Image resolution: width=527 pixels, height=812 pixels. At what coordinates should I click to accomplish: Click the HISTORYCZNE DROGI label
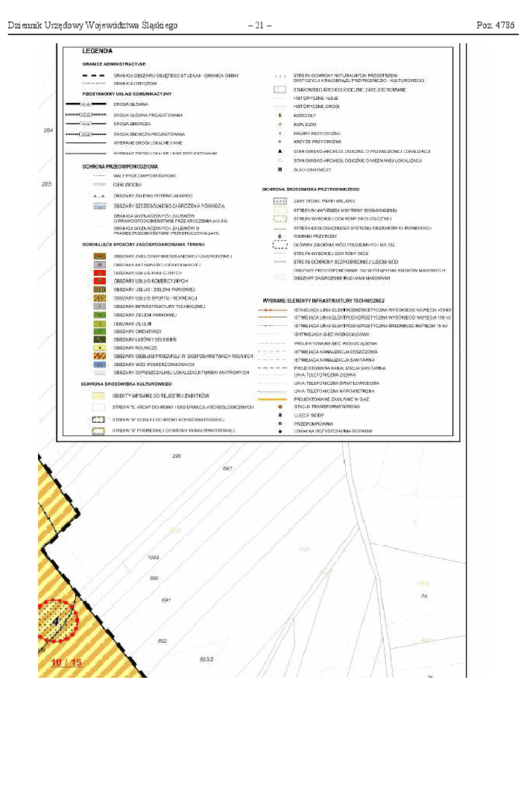[316, 107]
